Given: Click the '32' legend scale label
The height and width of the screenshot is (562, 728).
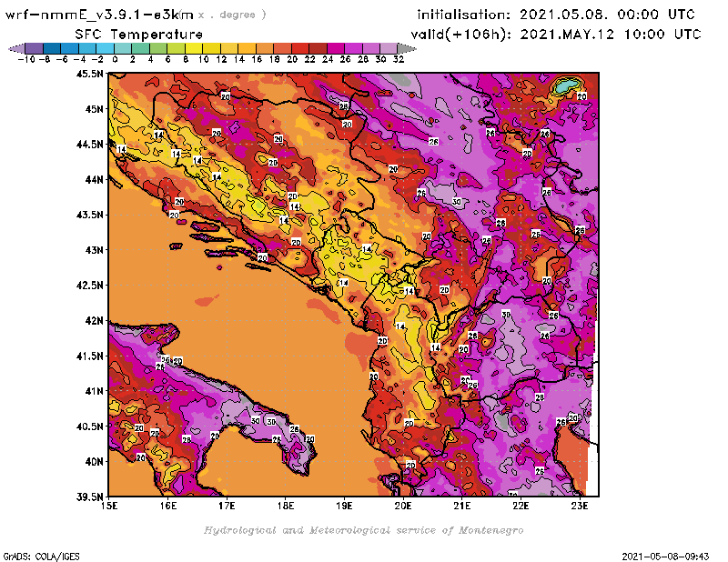Looking at the screenshot, I should [399, 59].
